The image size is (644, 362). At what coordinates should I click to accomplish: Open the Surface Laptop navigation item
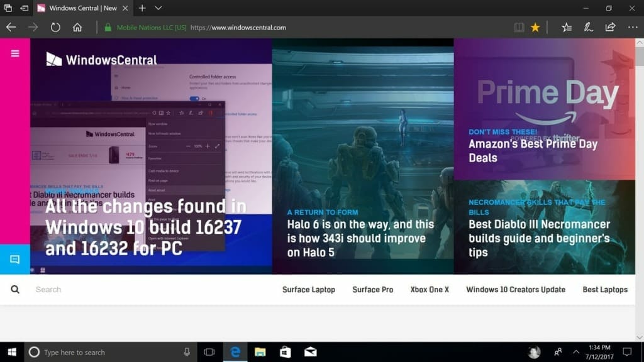coord(308,290)
